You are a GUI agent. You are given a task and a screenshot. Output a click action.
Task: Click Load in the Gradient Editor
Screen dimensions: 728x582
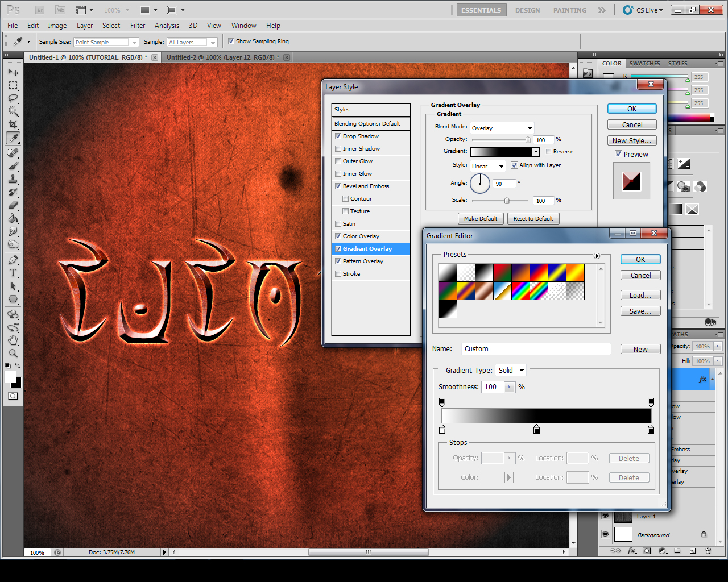point(640,295)
